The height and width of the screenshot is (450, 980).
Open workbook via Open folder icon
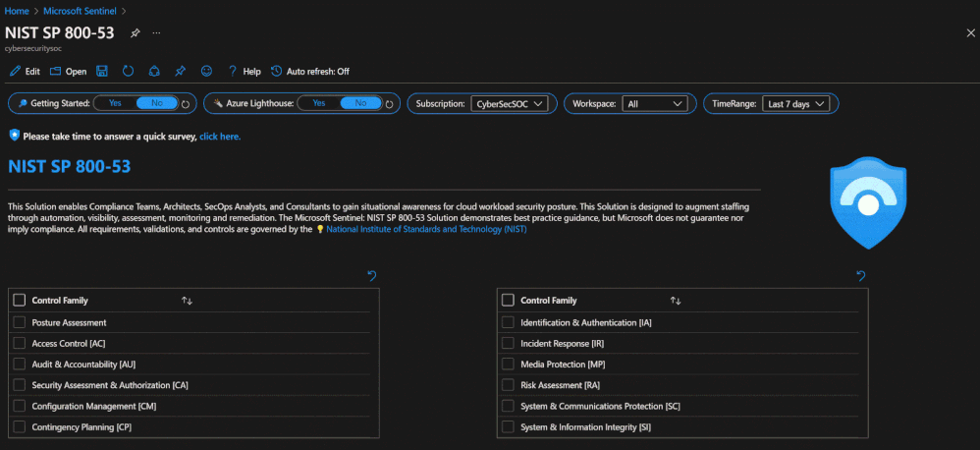point(55,72)
